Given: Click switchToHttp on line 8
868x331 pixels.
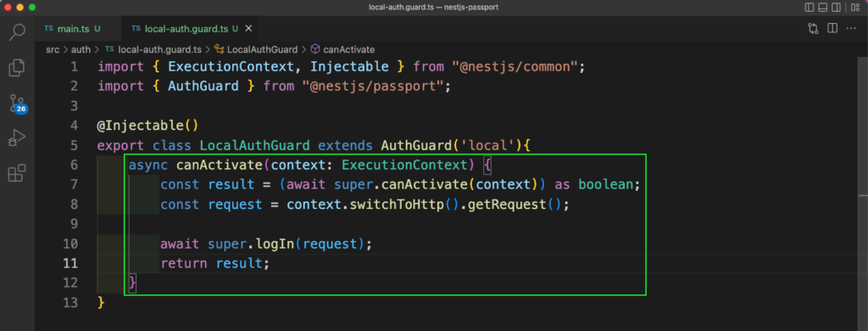Looking at the screenshot, I should pos(397,204).
